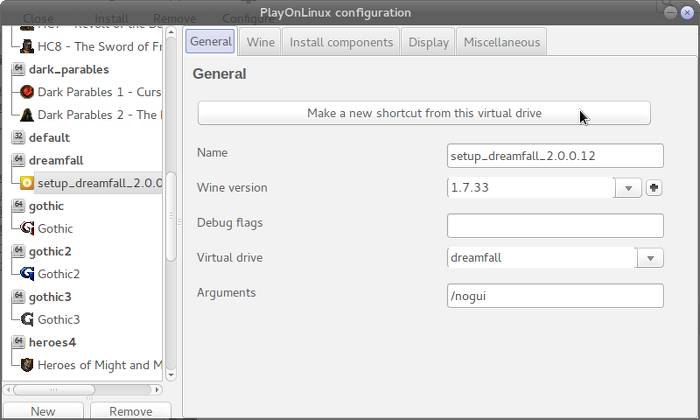Select the Gothic shortcut label

tap(55, 229)
